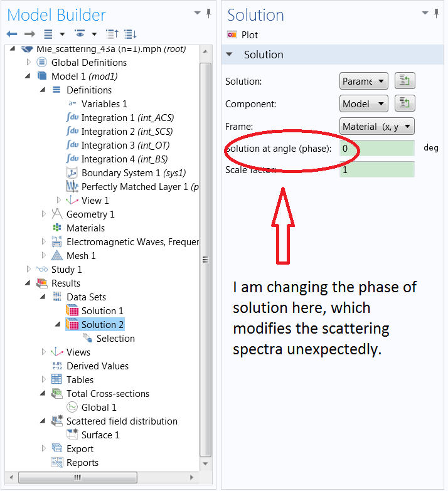This screenshot has height=491, width=448.
Task: Expand the Global Definitions node
Action: point(28,62)
